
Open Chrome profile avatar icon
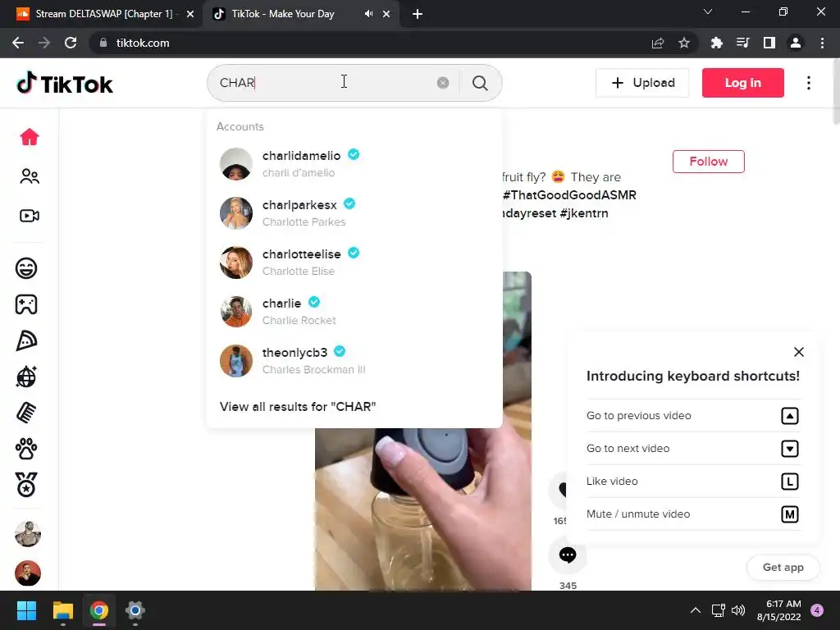point(796,43)
